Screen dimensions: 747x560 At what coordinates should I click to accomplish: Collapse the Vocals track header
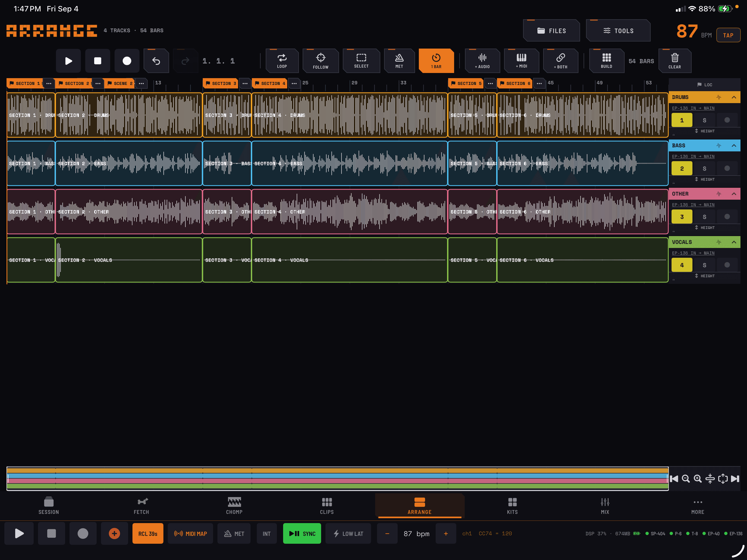(x=734, y=242)
